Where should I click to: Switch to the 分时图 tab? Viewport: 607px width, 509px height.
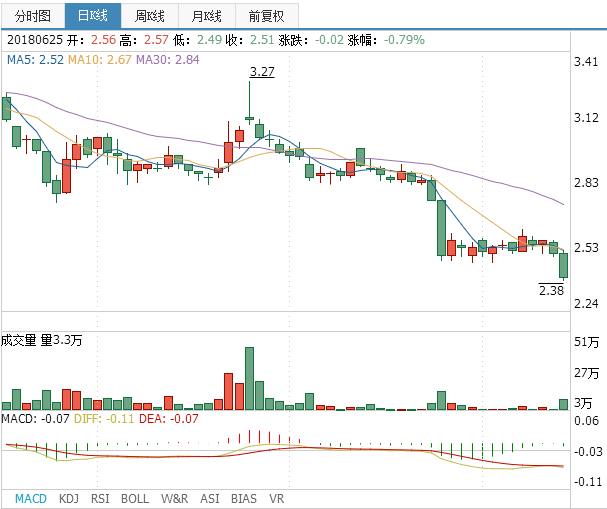[33, 16]
